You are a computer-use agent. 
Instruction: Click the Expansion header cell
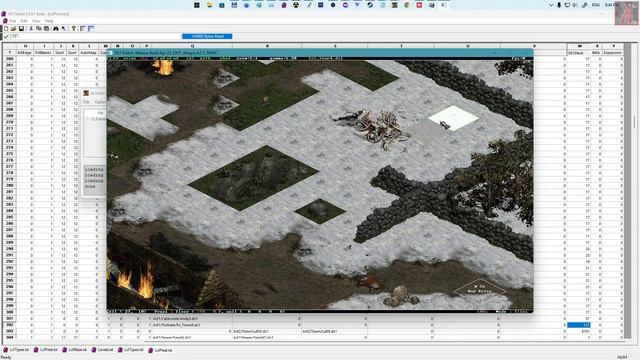(x=613, y=53)
